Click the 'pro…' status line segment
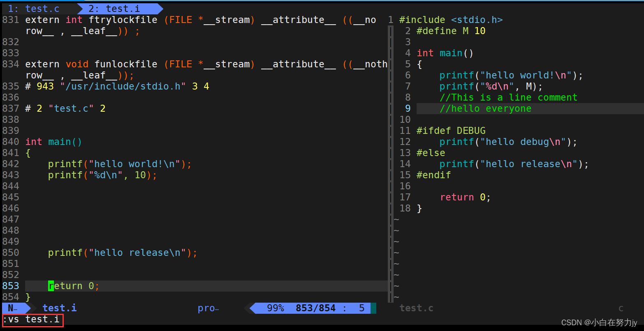 point(208,308)
